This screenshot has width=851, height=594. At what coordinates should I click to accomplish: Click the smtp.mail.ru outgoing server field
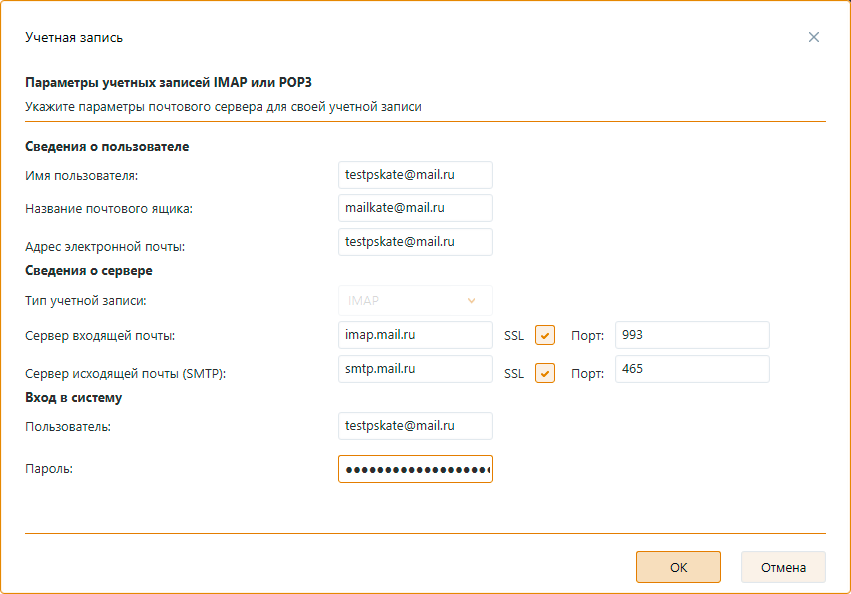click(x=415, y=369)
